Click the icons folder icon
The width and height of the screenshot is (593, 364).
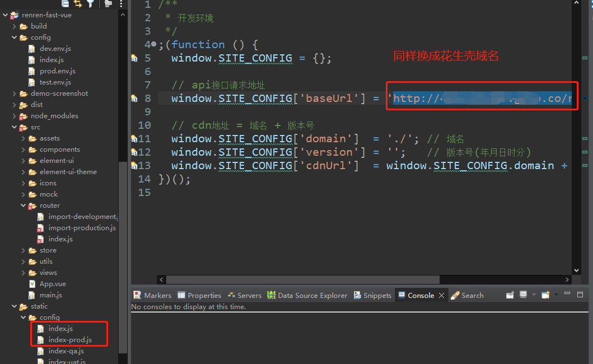(x=33, y=183)
